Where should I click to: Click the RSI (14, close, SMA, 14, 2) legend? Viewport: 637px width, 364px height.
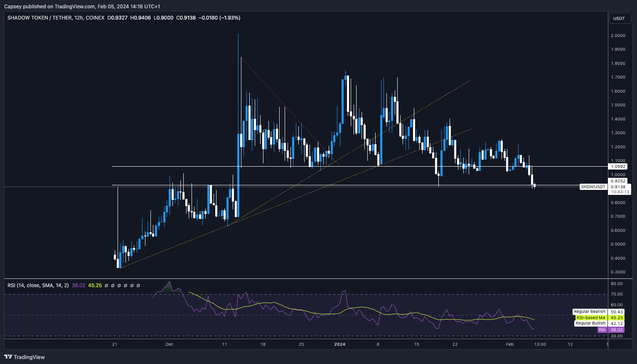tap(38, 285)
